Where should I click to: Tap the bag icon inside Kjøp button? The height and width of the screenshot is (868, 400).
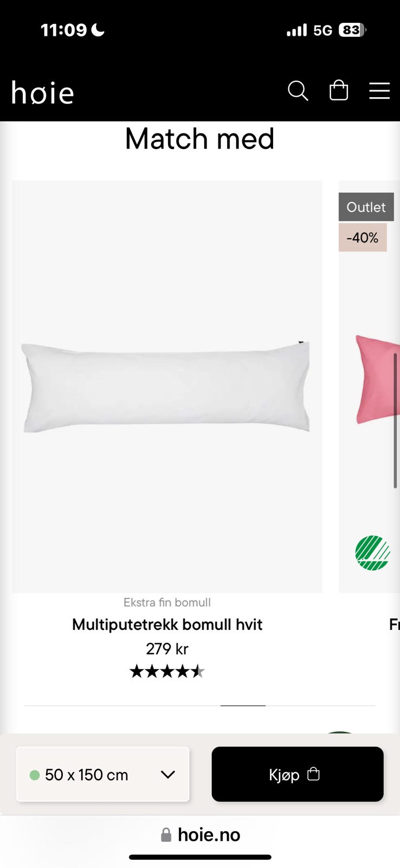[x=313, y=774]
